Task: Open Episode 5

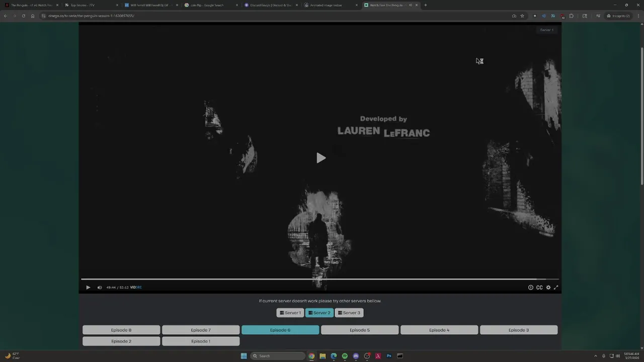Action: click(x=360, y=330)
